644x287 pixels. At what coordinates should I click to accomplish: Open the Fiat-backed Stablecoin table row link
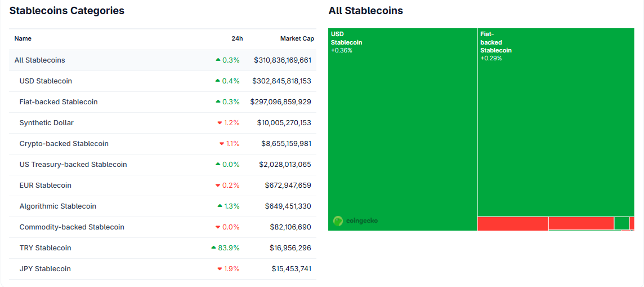(x=59, y=102)
